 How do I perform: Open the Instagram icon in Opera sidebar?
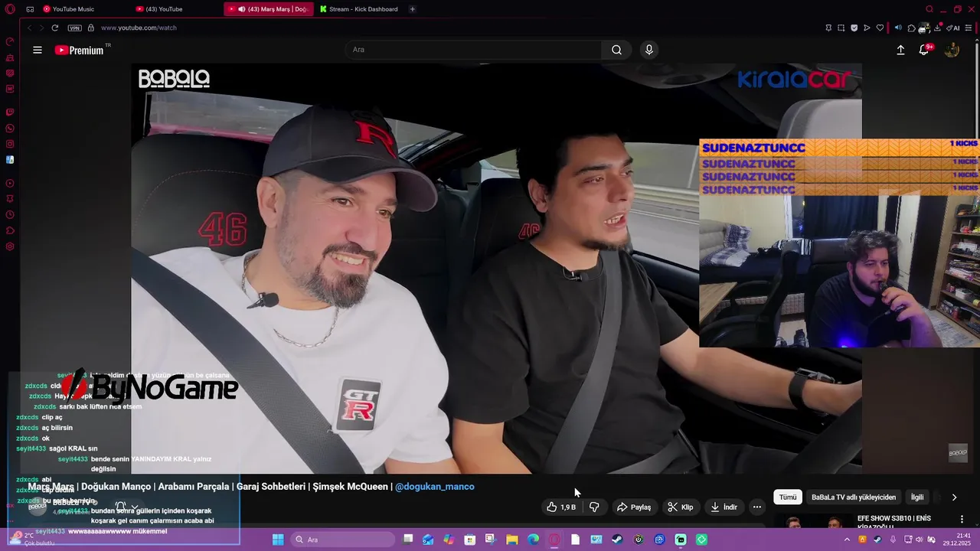click(10, 144)
